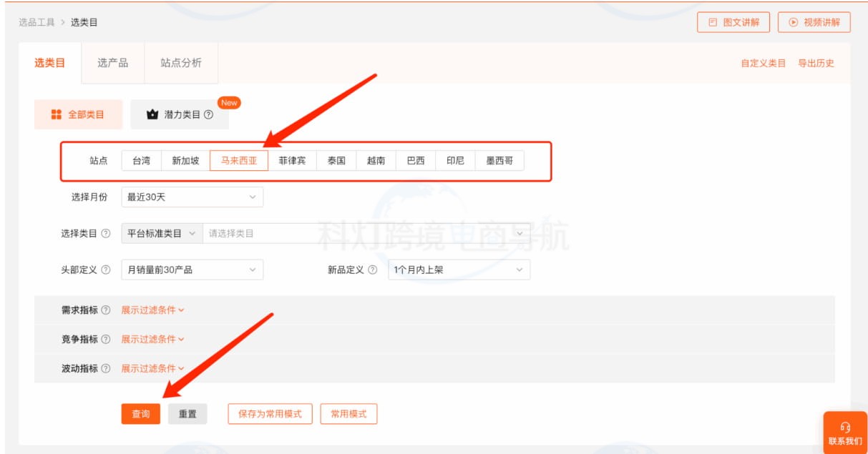This screenshot has height=454, width=868.
Task: Open 月销量前30产品 dropdown
Action: tap(192, 270)
